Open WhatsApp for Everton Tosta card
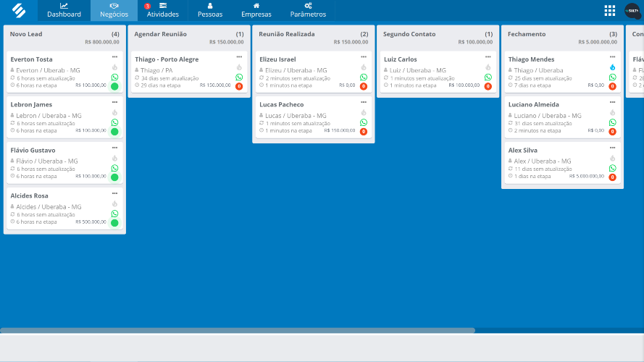 (x=114, y=77)
